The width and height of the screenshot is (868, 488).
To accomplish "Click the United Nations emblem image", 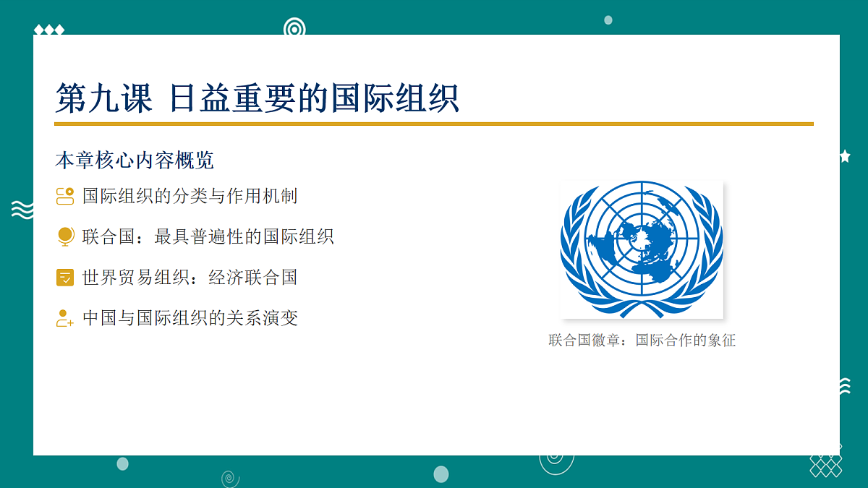I will (642, 249).
